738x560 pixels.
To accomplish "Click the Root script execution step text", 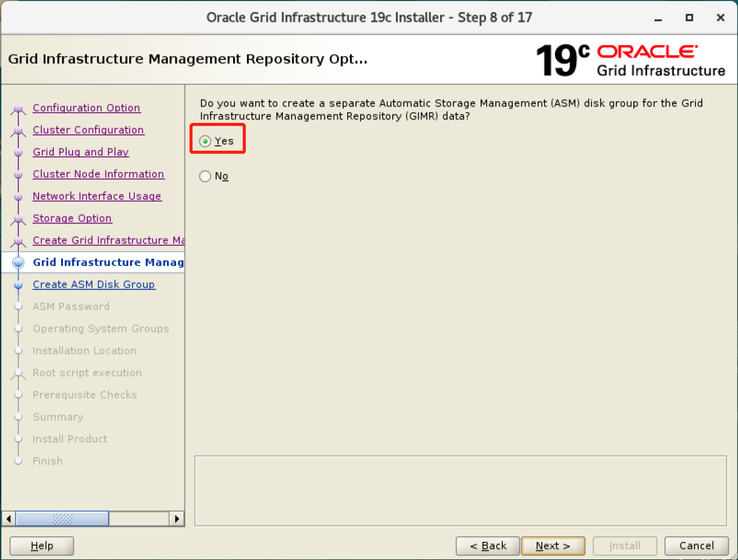I will [87, 373].
